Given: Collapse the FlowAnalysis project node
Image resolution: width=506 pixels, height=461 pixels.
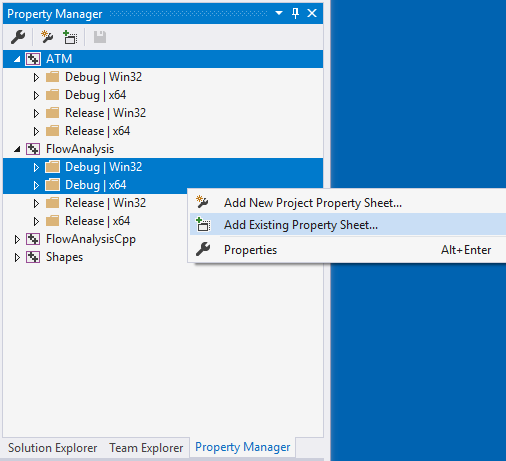Looking at the screenshot, I should 17,150.
